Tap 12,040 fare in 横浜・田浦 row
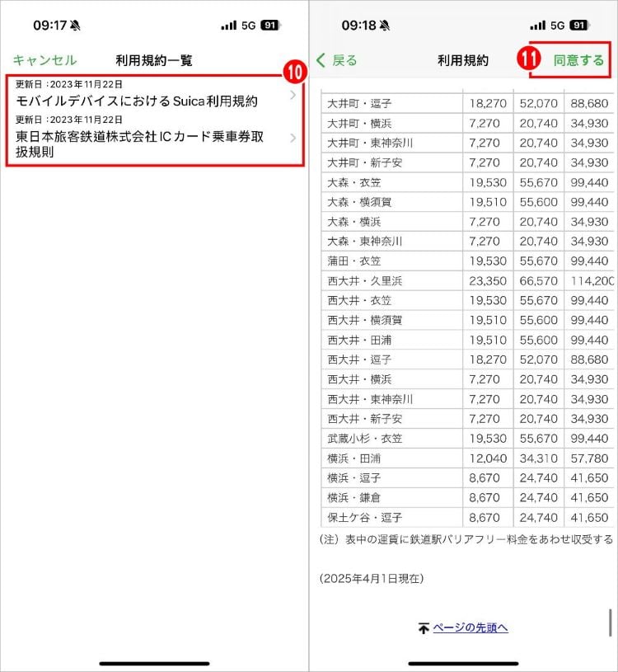The height and width of the screenshot is (672, 618). (x=488, y=458)
